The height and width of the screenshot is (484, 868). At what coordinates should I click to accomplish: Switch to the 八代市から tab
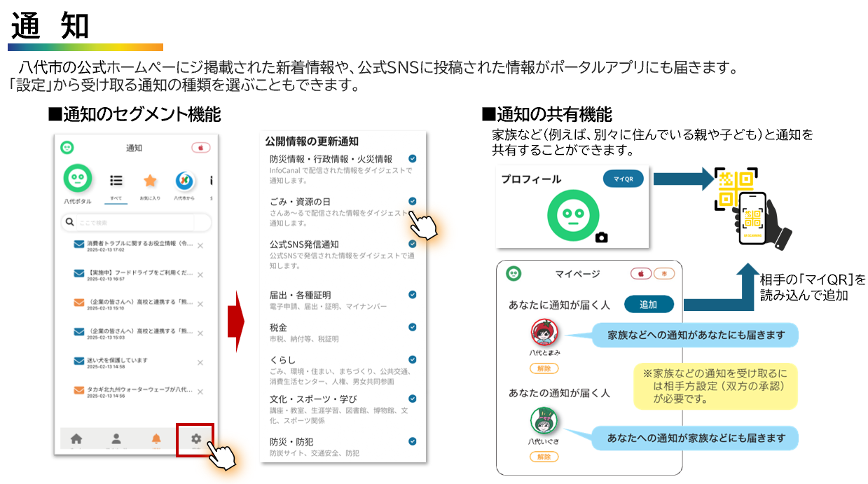(x=184, y=186)
